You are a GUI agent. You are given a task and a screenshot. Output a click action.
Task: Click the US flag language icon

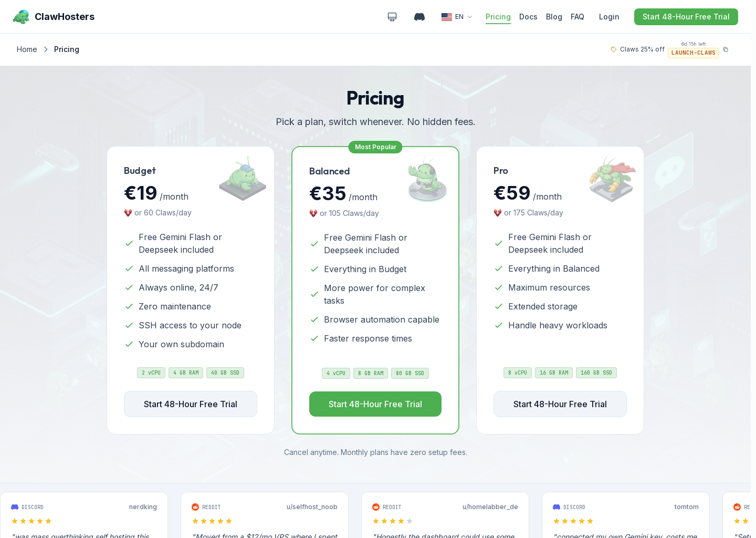pyautogui.click(x=447, y=17)
